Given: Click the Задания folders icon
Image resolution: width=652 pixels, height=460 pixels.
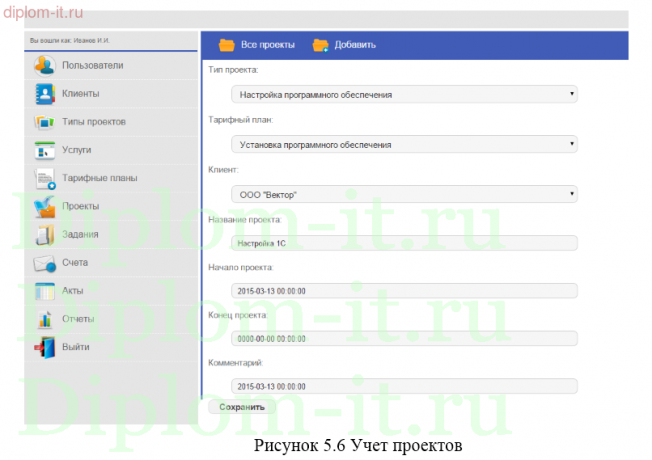Looking at the screenshot, I should click(45, 235).
